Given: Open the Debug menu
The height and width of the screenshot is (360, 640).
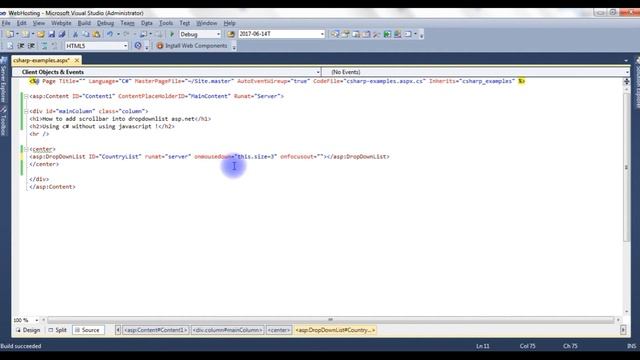Looking at the screenshot, I should coord(105,23).
